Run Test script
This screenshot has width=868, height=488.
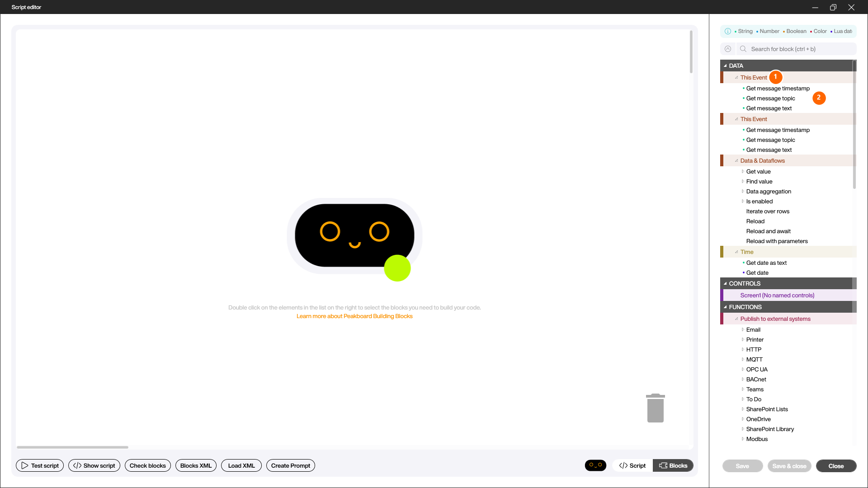[x=40, y=465]
